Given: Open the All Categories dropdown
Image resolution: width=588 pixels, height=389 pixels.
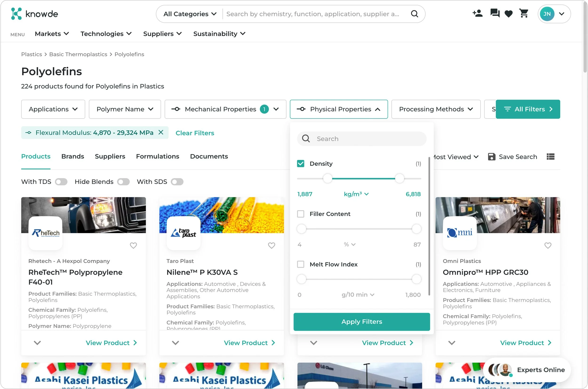Looking at the screenshot, I should point(190,14).
